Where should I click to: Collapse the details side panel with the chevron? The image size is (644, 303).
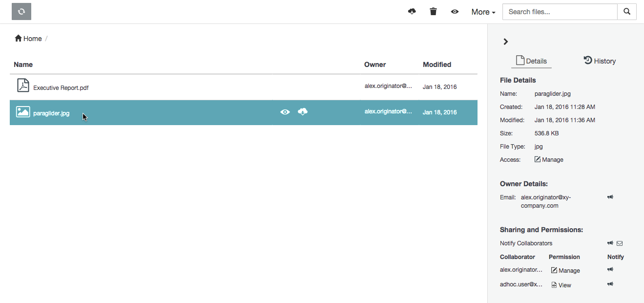(x=506, y=42)
